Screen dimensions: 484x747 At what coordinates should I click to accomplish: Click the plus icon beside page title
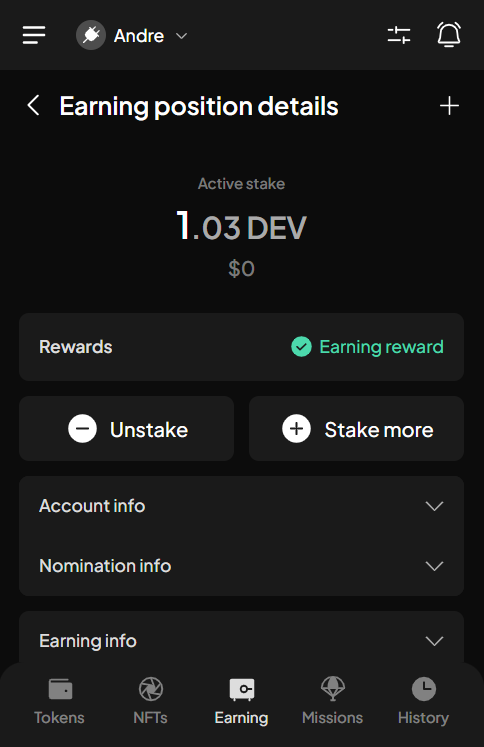click(449, 105)
